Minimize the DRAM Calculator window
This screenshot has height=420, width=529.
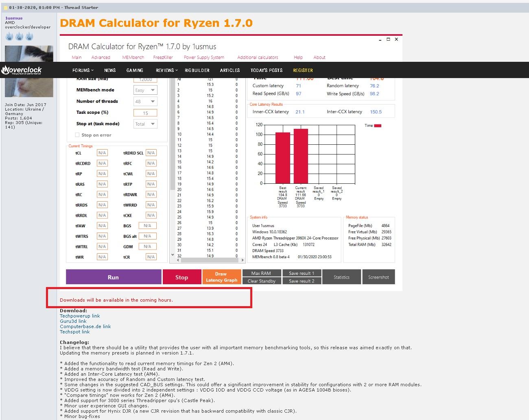380,40
